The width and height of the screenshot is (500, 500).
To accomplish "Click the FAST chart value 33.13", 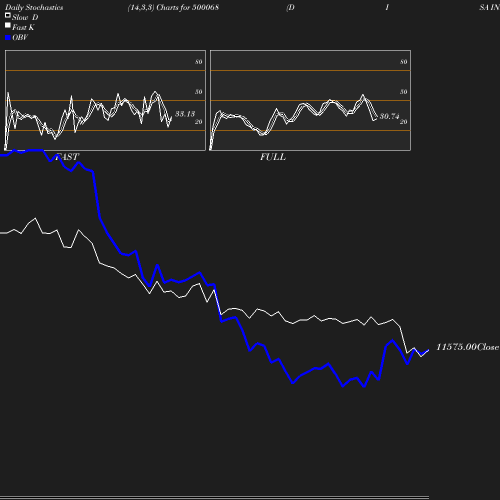I will tap(185, 114).
